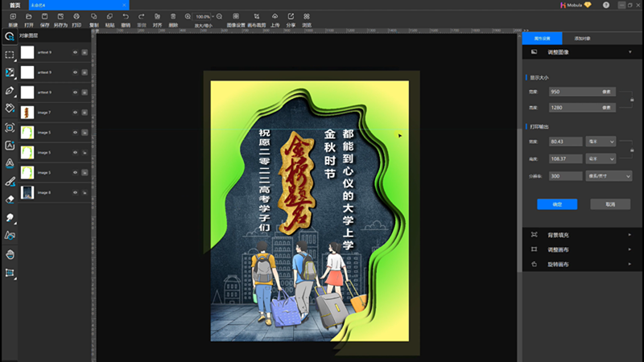Redo with the 重做 arrow icon
Viewport: 644px width, 362px height.
[142, 16]
